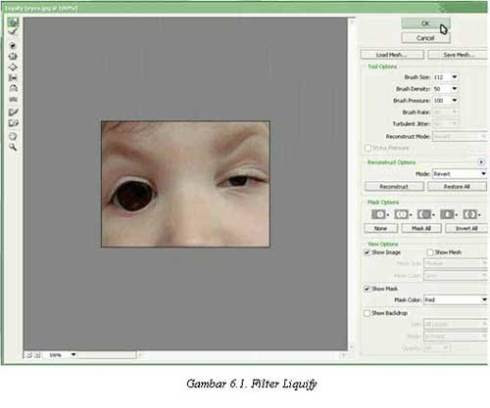
Task: Select the Forward Warp tool
Action: point(13,23)
